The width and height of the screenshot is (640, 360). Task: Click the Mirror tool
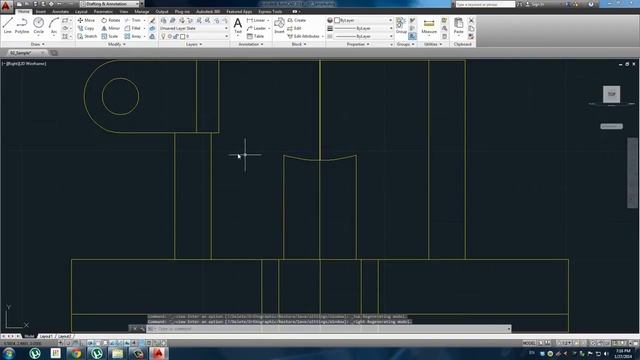[x=111, y=28]
